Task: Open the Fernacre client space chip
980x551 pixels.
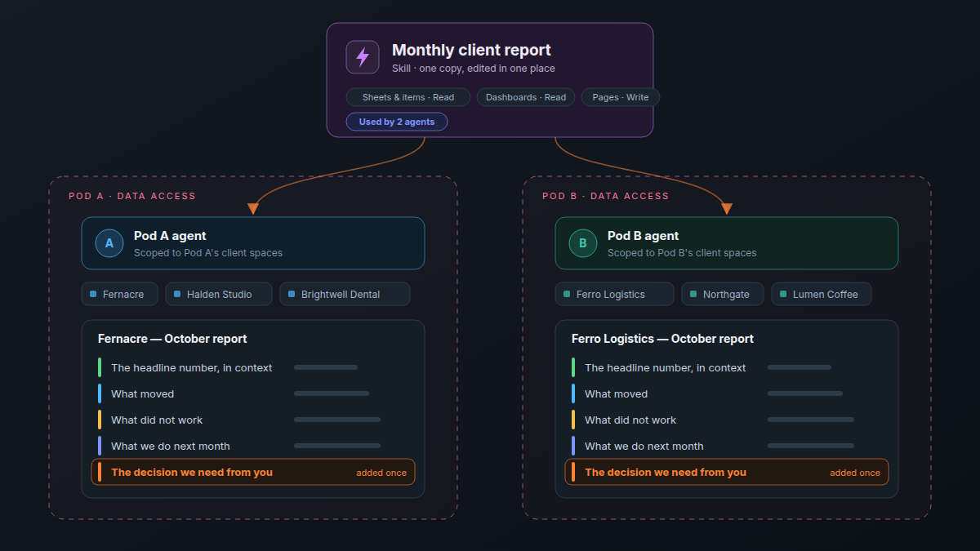Action: (x=119, y=294)
